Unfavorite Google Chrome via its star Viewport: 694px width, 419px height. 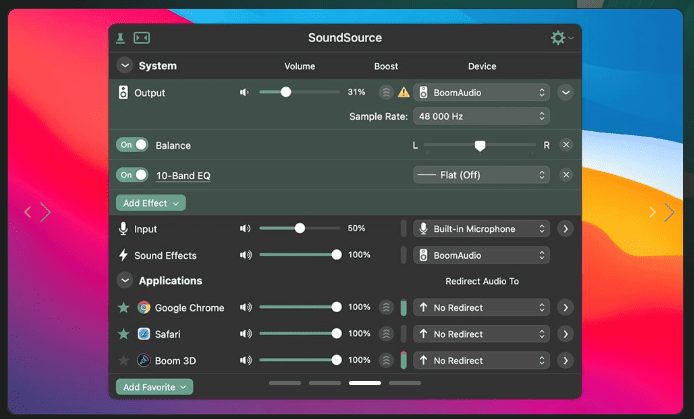(x=124, y=308)
